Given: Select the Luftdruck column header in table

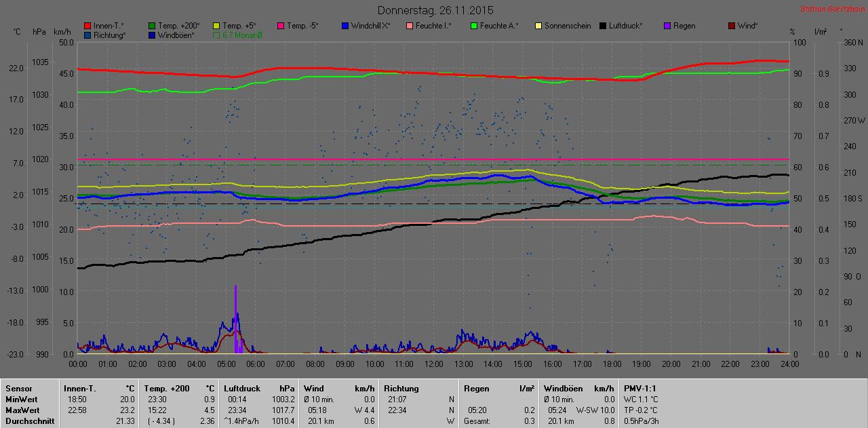Looking at the screenshot, I should click(241, 389).
